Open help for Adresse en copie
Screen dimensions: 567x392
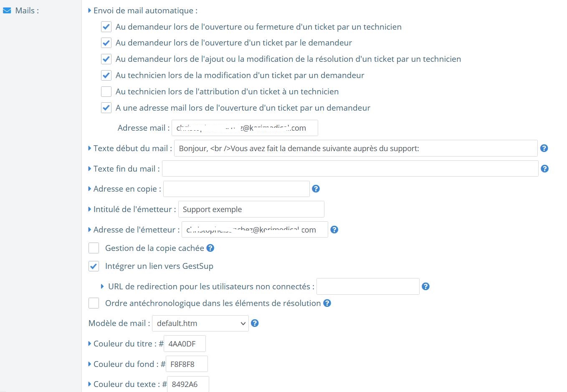point(316,189)
